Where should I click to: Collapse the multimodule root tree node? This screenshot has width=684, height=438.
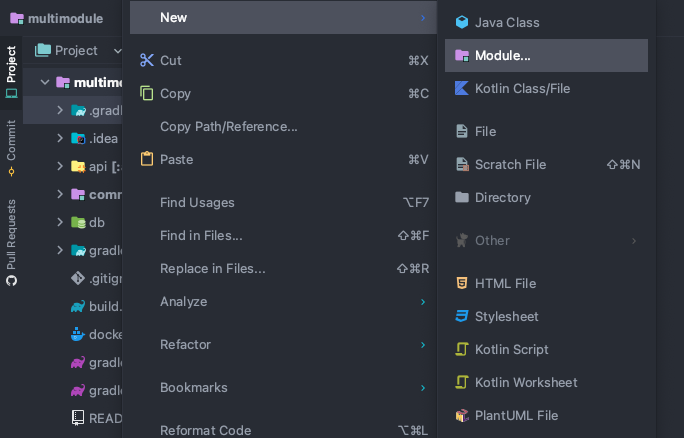tap(45, 82)
